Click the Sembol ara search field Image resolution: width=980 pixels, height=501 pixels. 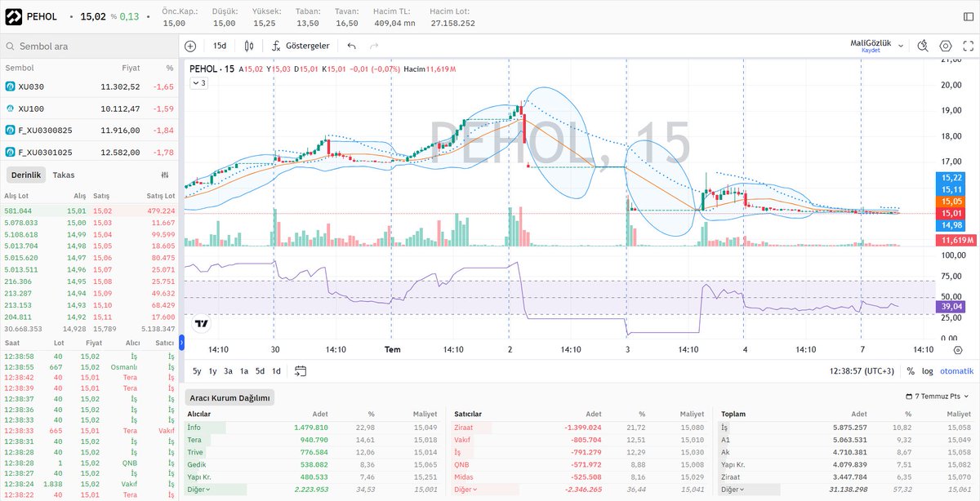(x=89, y=47)
